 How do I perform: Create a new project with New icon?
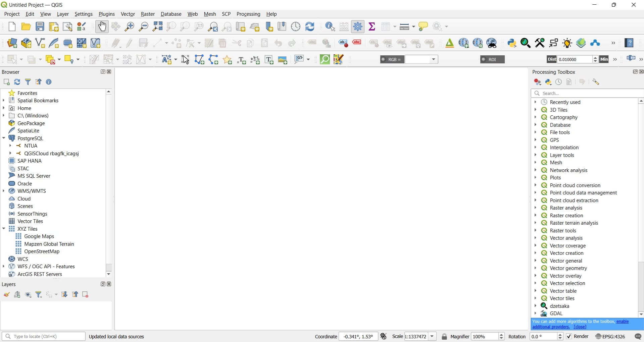[12, 26]
